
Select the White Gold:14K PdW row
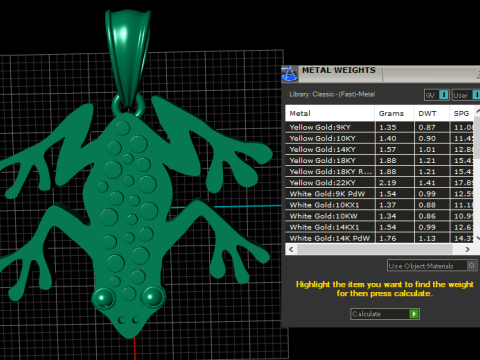click(380, 238)
